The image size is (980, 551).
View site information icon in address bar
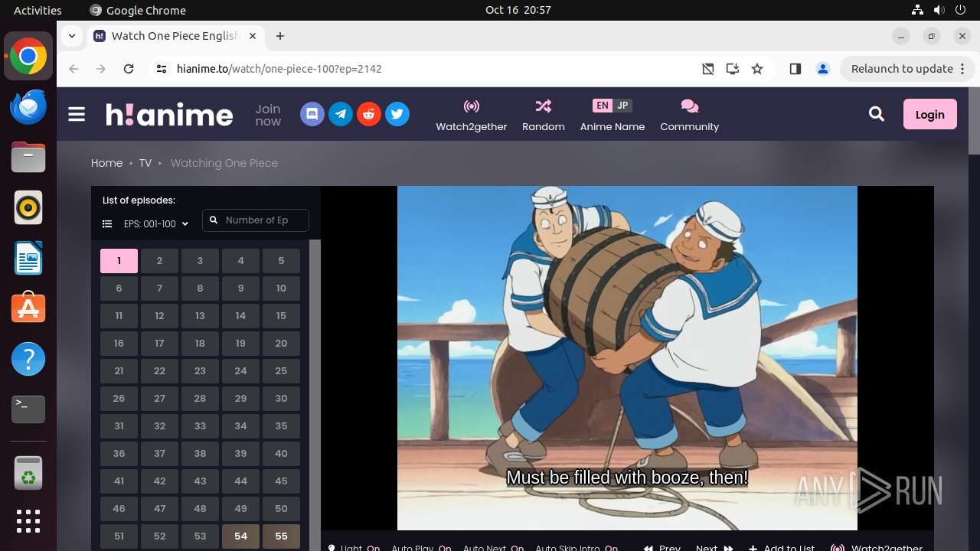click(161, 69)
